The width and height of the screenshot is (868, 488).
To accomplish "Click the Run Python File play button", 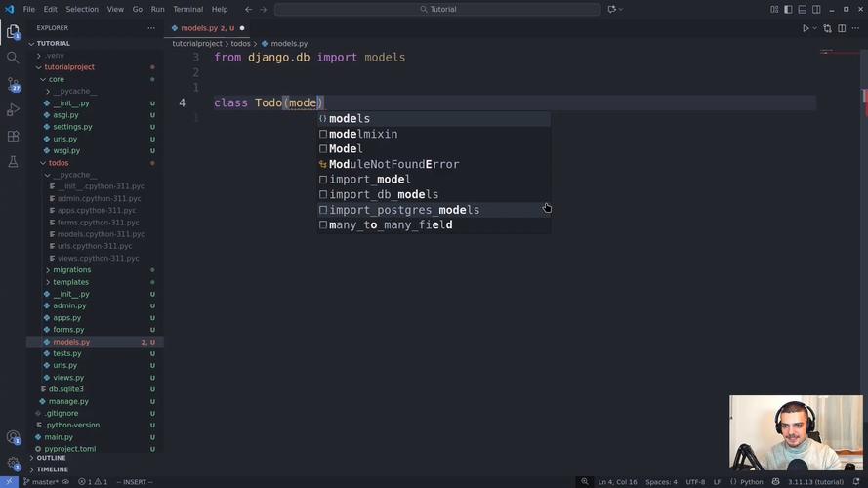I will pos(806,28).
